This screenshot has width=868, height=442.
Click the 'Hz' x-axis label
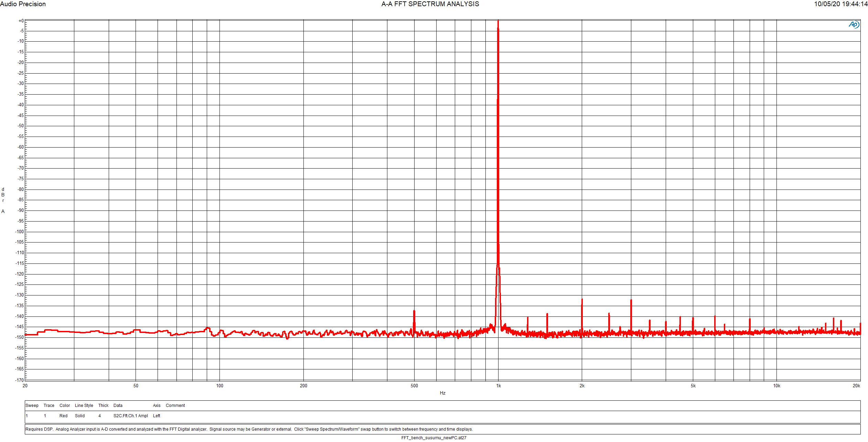pyautogui.click(x=442, y=393)
